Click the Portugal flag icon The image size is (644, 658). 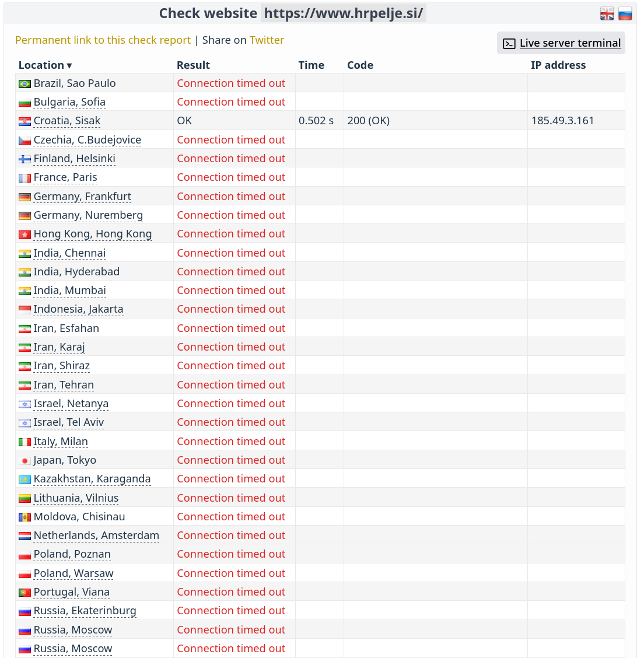pyautogui.click(x=24, y=593)
